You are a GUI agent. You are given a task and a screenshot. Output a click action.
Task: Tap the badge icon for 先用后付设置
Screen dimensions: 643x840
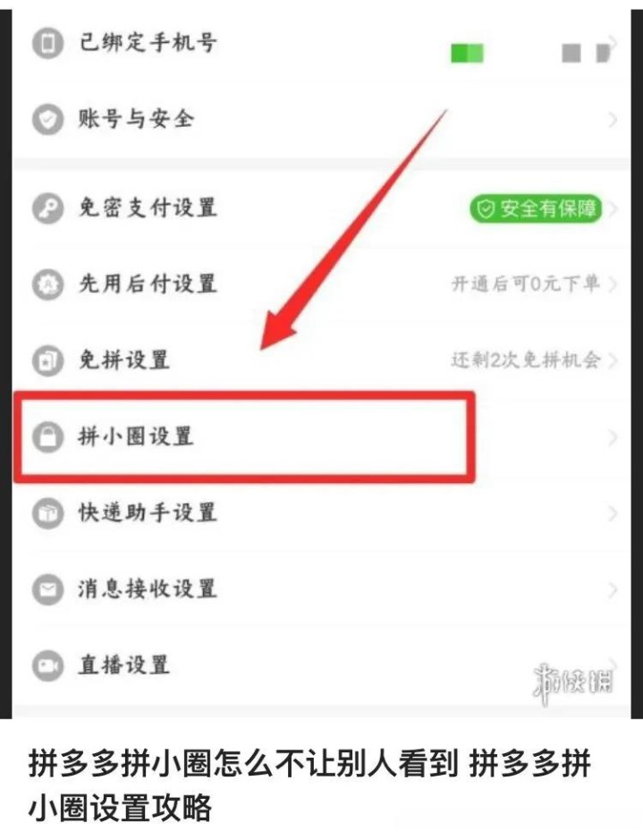48,284
